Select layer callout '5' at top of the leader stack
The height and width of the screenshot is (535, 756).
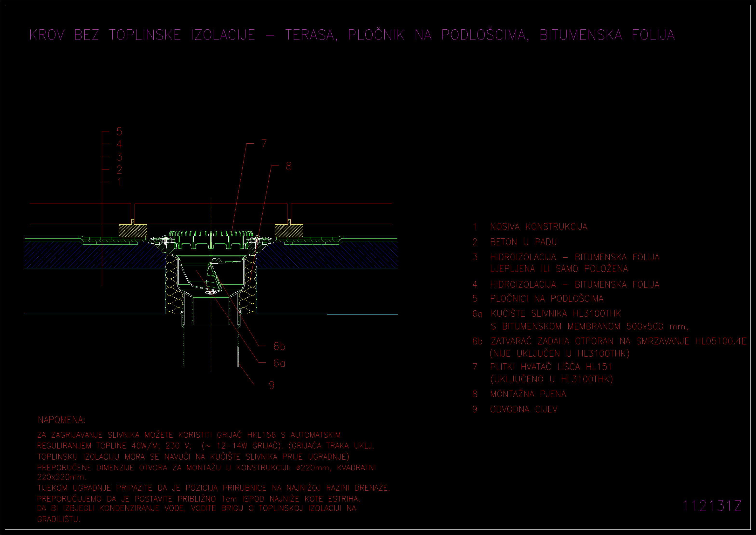tap(119, 131)
